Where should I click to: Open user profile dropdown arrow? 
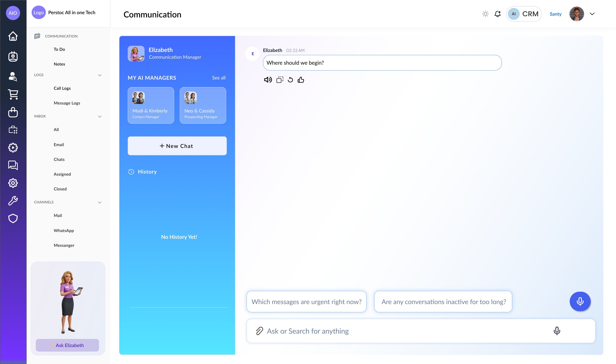click(x=592, y=14)
